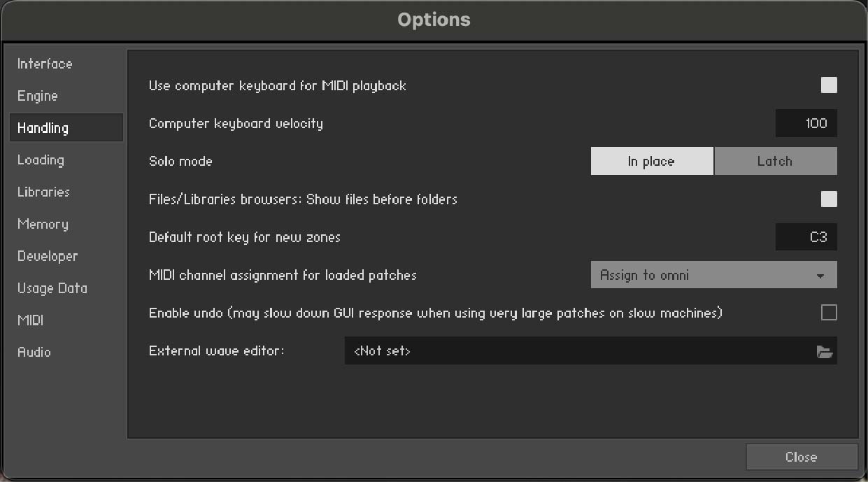
Task: Click the Assign to omni dropdown arrow
Action: coord(820,276)
